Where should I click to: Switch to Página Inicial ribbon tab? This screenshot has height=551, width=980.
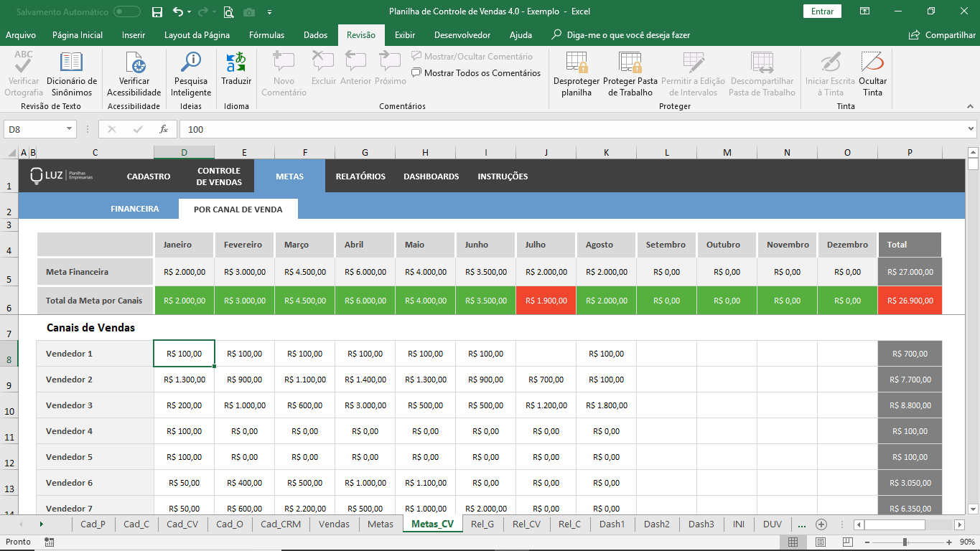(78, 34)
